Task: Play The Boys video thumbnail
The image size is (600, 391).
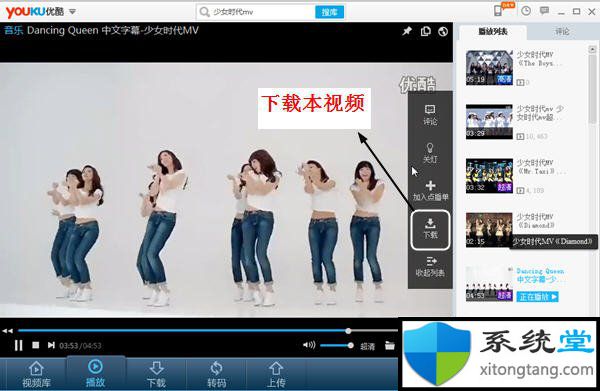Action: [x=489, y=67]
